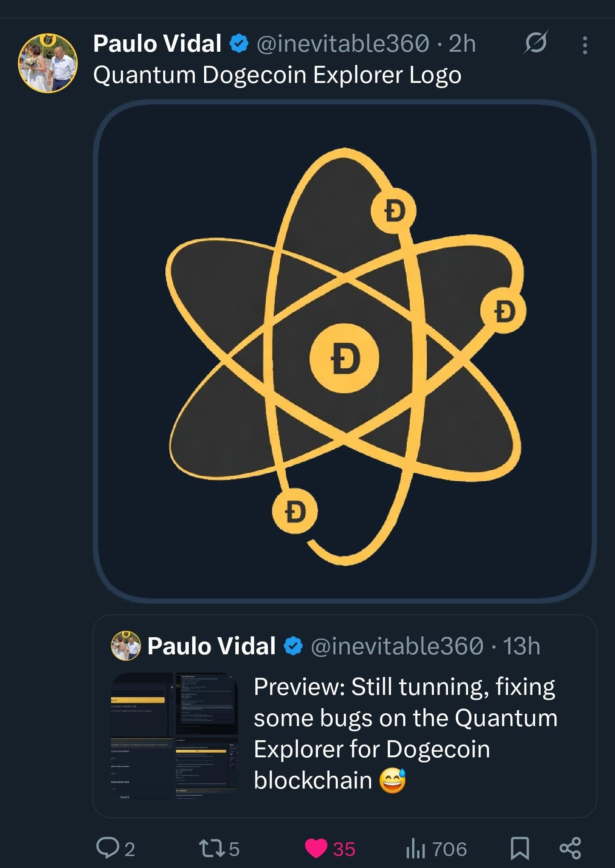
Task: Tap the verified badge in the quoted tweet
Action: (x=293, y=646)
